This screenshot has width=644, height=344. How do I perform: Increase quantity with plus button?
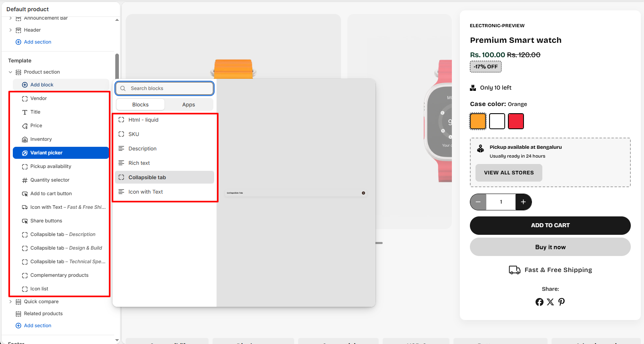(524, 202)
